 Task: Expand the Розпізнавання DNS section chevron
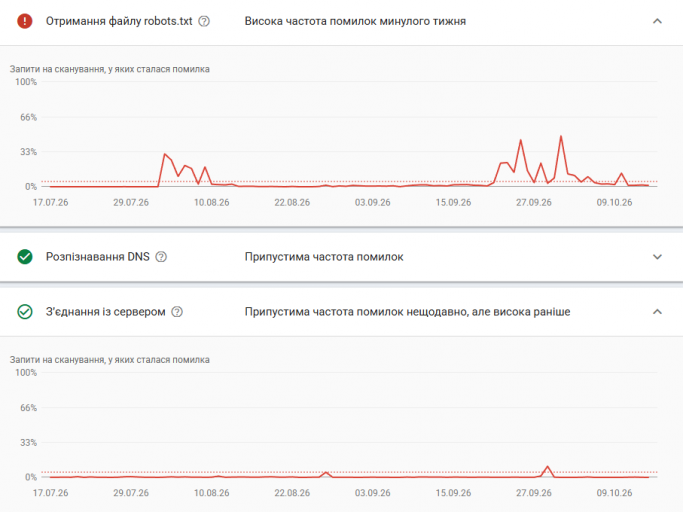click(x=657, y=257)
